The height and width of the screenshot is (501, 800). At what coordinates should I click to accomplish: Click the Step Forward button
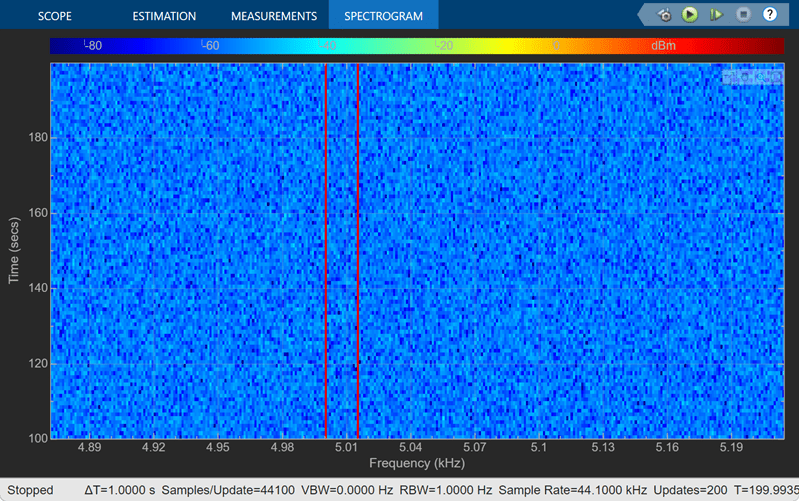coord(716,15)
